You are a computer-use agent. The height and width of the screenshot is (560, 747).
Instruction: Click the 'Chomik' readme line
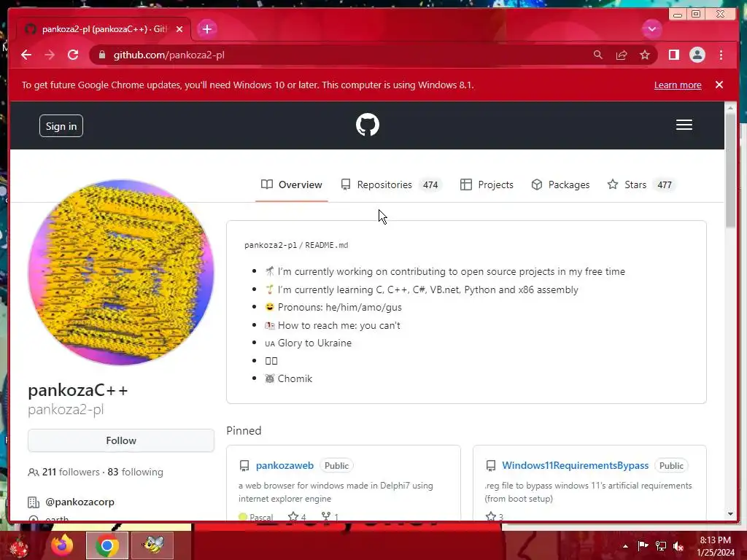(x=289, y=378)
